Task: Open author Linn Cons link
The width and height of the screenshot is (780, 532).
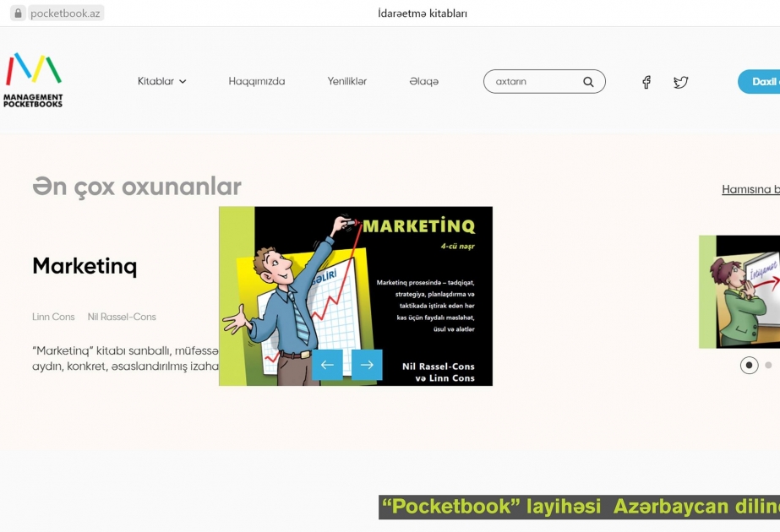Action: (53, 317)
